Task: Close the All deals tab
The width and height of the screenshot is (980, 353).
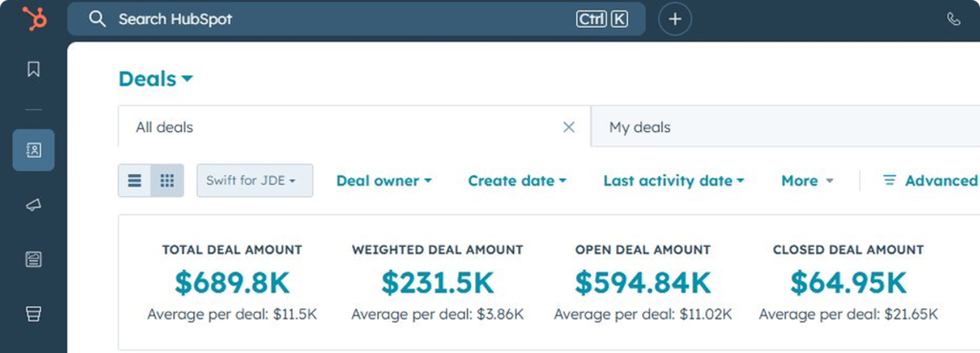Action: coord(568,127)
